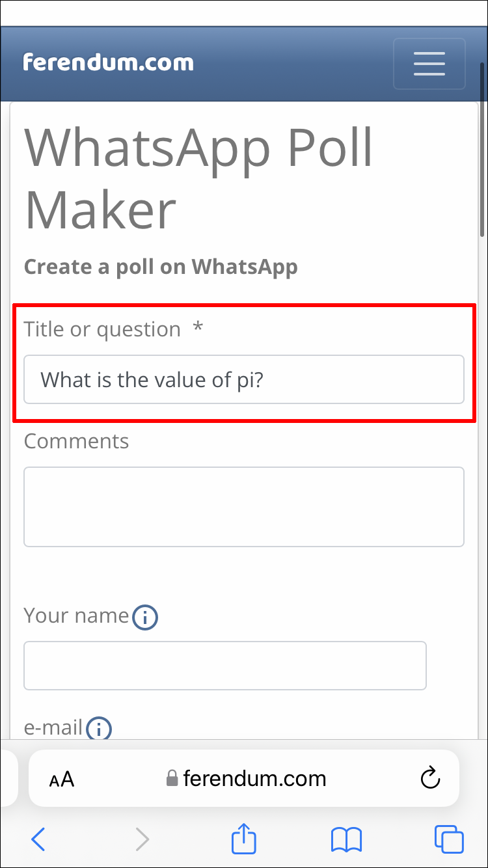Tap the lock icon in address bar
The height and width of the screenshot is (868, 488).
172,779
